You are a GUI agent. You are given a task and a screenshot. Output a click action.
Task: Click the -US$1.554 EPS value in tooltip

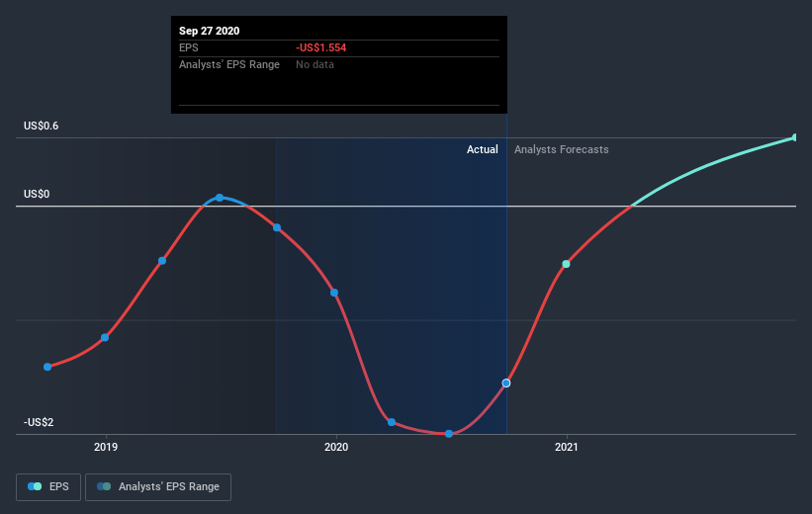click(321, 47)
